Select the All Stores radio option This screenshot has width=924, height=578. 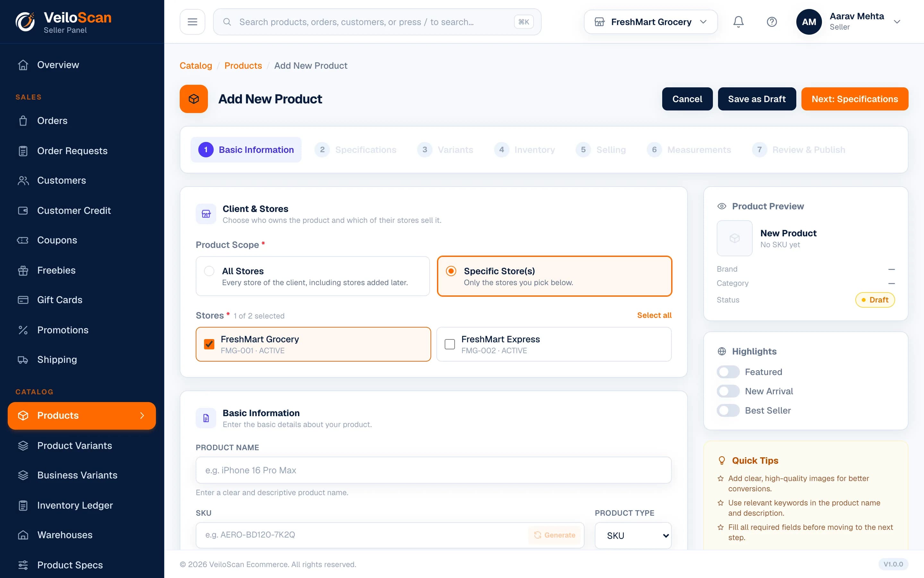point(209,271)
